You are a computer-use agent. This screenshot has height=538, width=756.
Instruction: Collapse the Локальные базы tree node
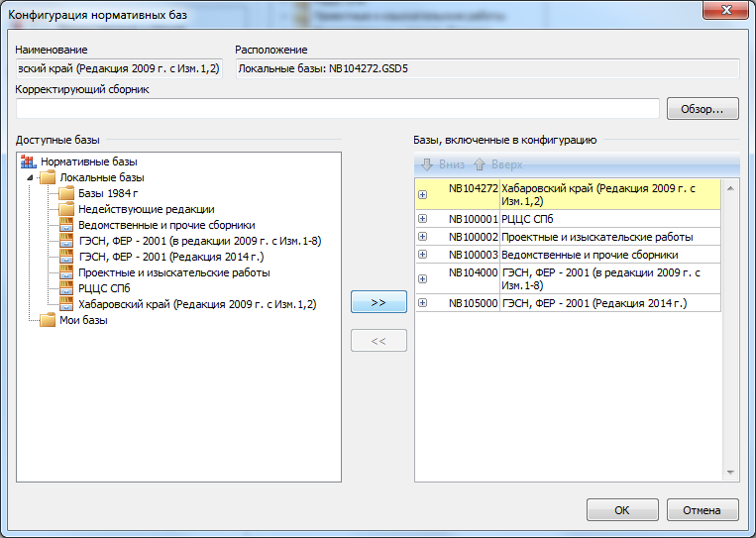(x=30, y=178)
